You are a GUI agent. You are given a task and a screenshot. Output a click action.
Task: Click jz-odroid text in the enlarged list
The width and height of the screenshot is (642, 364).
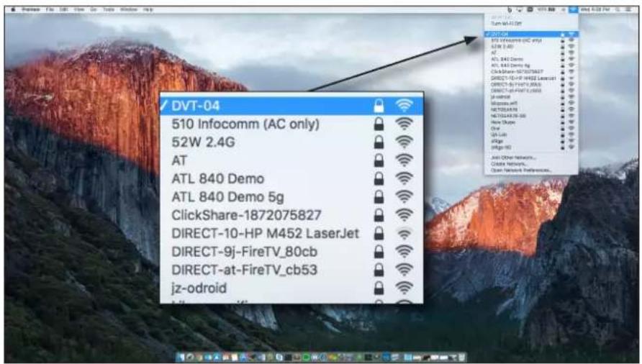pyautogui.click(x=199, y=288)
